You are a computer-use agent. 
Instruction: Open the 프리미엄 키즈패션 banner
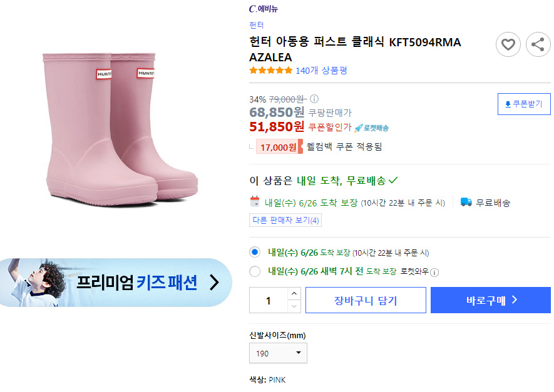(116, 282)
